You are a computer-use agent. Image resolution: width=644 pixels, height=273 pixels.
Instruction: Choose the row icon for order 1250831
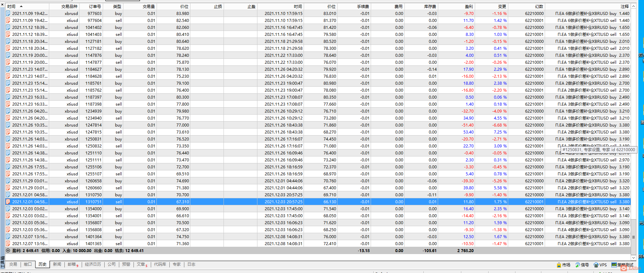click(8, 139)
